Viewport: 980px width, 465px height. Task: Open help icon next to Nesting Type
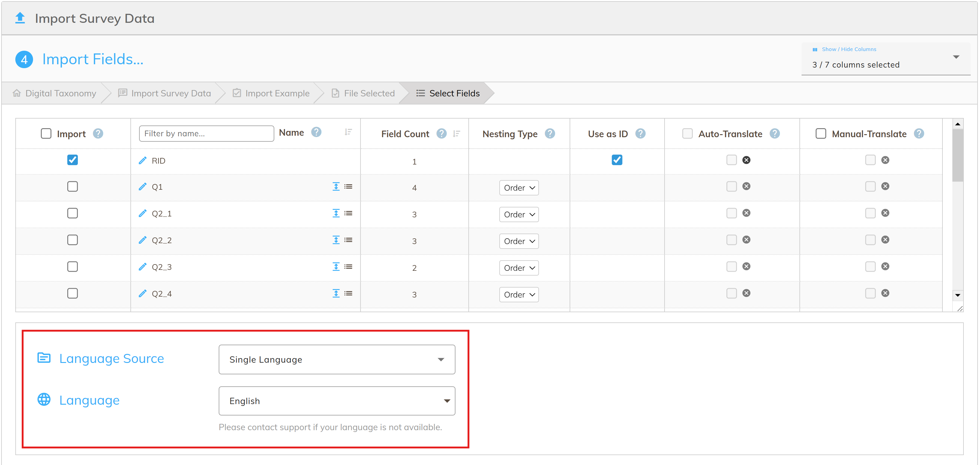(549, 134)
